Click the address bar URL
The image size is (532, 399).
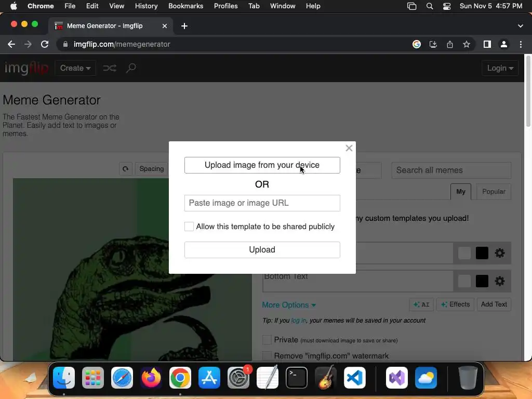[122, 45]
